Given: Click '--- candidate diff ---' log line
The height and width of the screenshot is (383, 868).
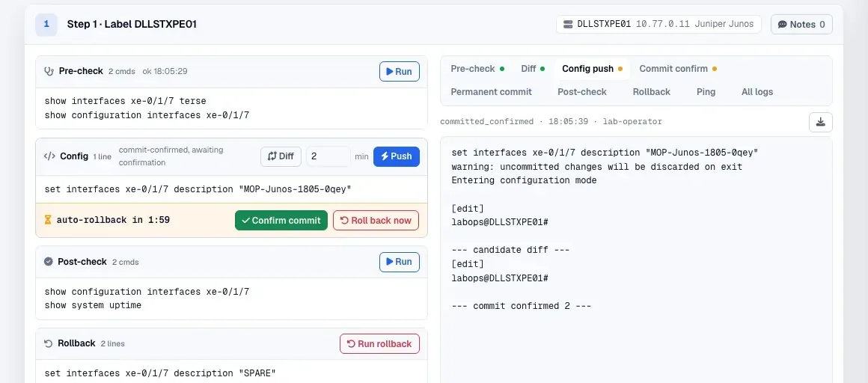Looking at the screenshot, I should (x=510, y=250).
